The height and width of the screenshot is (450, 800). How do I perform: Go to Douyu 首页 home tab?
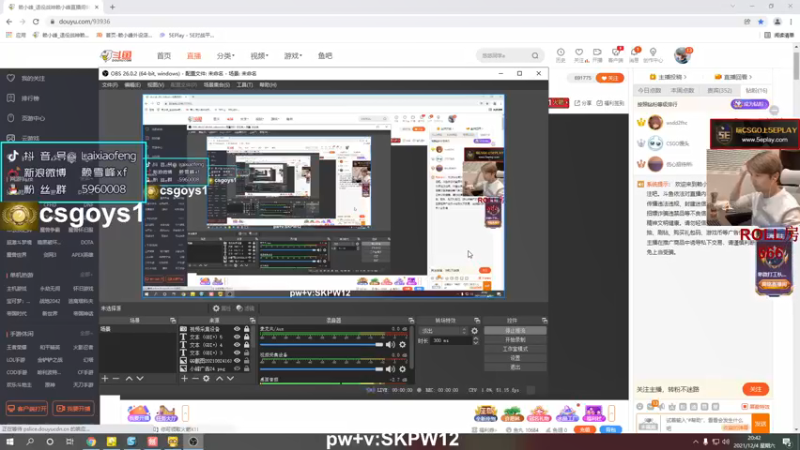pyautogui.click(x=164, y=56)
